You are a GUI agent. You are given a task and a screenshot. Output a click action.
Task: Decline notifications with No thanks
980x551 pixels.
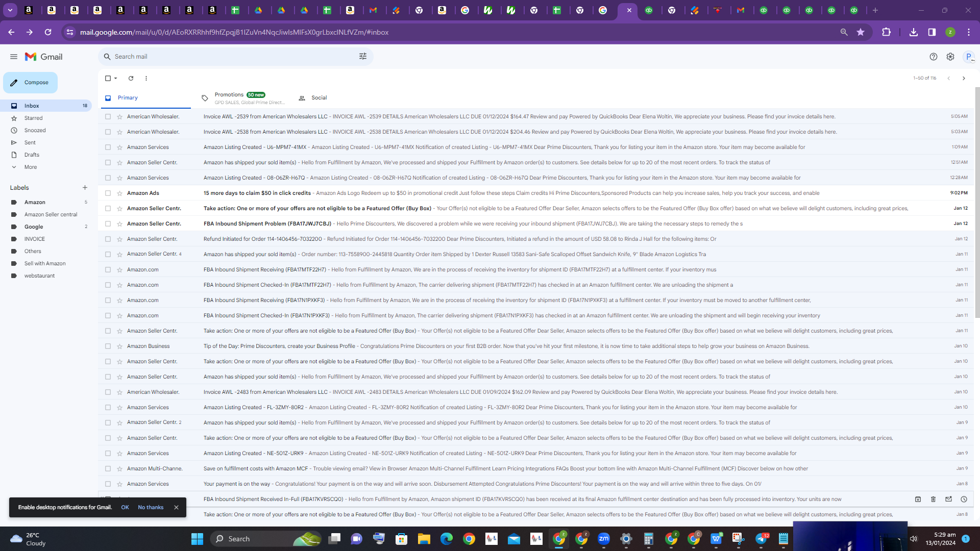point(151,507)
